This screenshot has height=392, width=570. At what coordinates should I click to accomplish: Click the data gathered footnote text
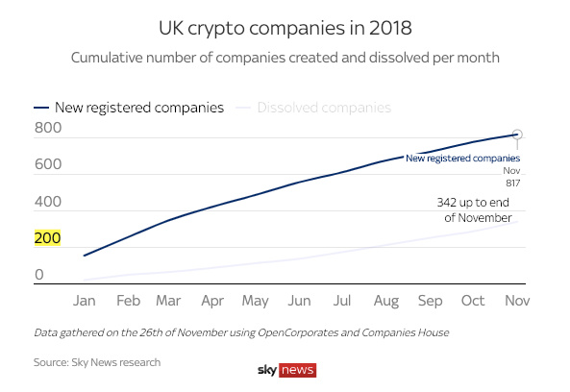(x=241, y=332)
